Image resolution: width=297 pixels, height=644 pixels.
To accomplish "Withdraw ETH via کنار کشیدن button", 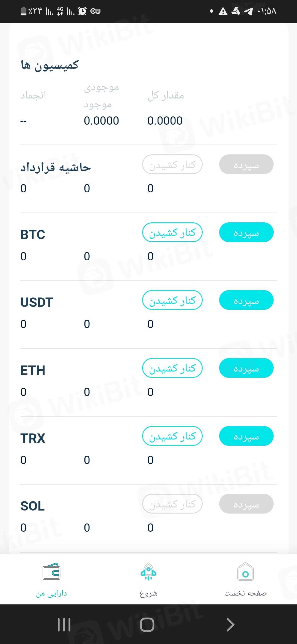I will click(x=172, y=368).
